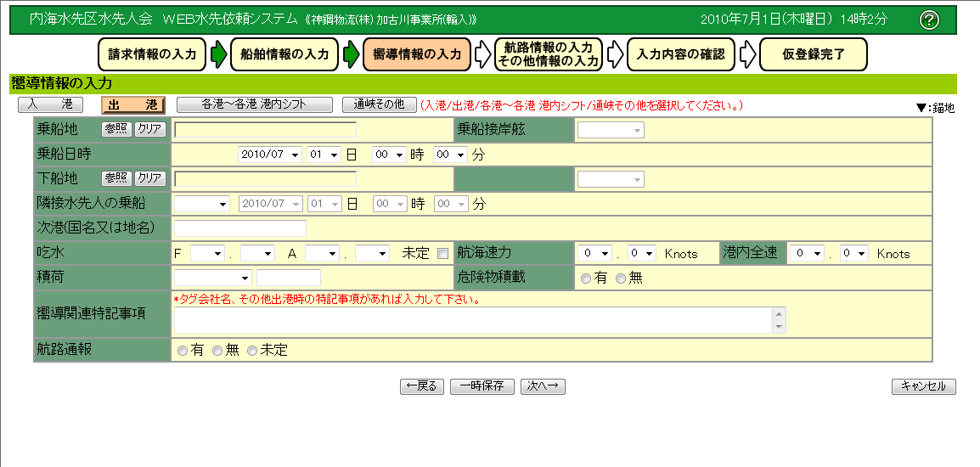The width and height of the screenshot is (980, 467).
Task: Click クリア button for 下船地
Action: [149, 178]
